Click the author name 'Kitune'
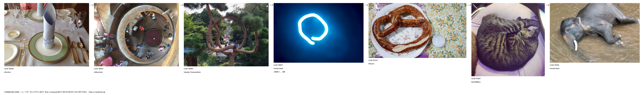644x95 pixels. point(371,64)
